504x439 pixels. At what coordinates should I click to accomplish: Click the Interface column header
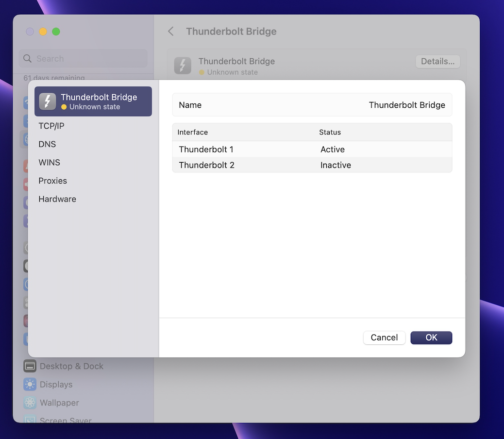[x=193, y=132]
